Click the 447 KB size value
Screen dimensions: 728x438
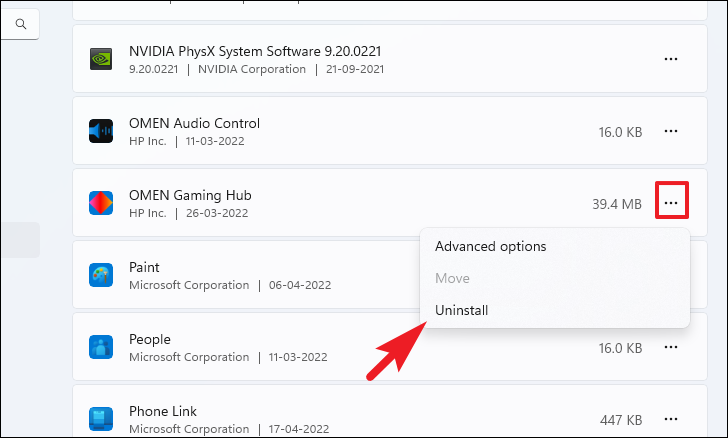click(621, 420)
